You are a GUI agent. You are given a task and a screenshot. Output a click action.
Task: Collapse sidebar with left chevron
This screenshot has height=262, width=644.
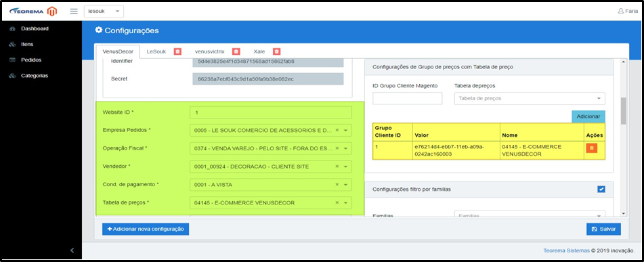point(72,250)
